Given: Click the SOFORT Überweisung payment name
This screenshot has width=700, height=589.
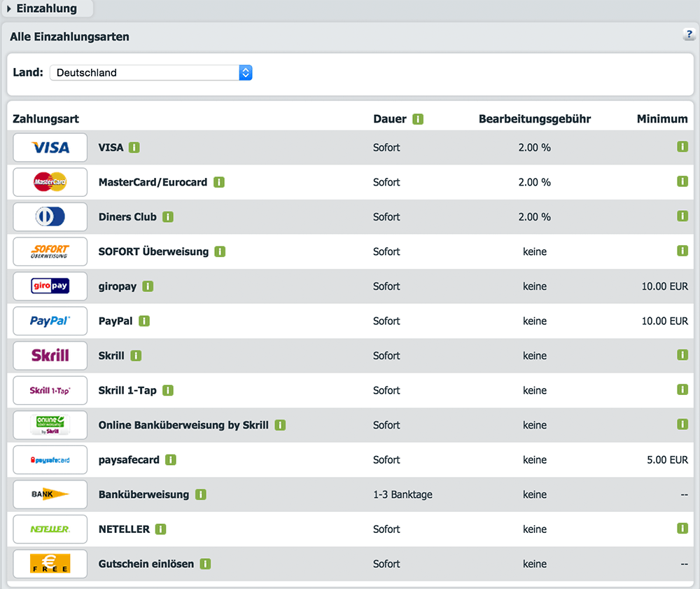Looking at the screenshot, I should [153, 252].
